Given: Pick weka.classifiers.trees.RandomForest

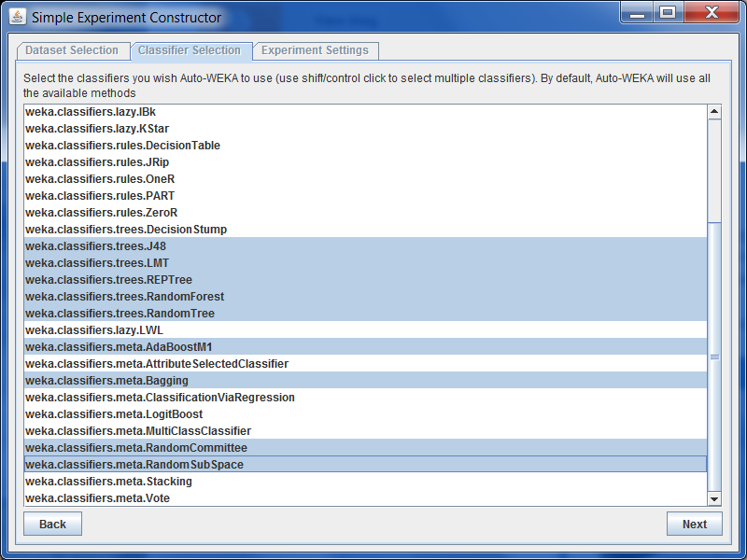Looking at the screenshot, I should coord(365,297).
